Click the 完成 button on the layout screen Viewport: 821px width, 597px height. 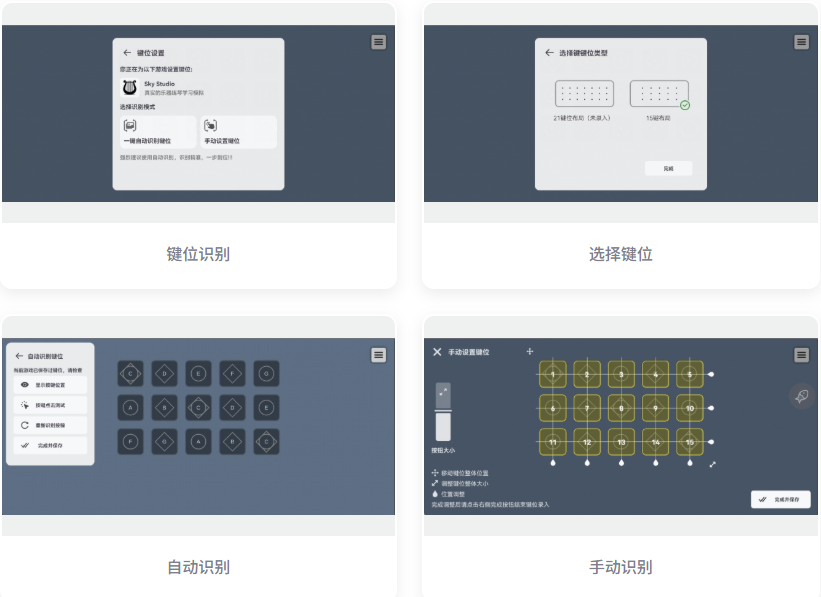(x=670, y=169)
